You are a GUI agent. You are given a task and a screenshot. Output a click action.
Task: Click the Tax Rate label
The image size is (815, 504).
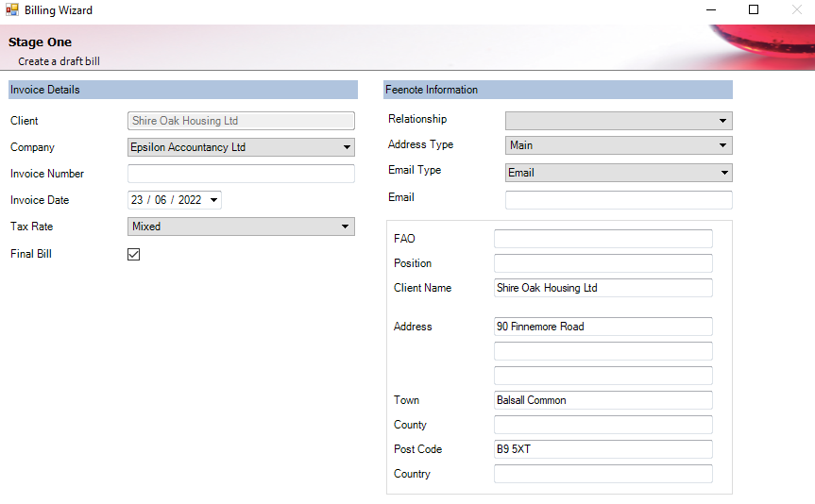click(32, 227)
